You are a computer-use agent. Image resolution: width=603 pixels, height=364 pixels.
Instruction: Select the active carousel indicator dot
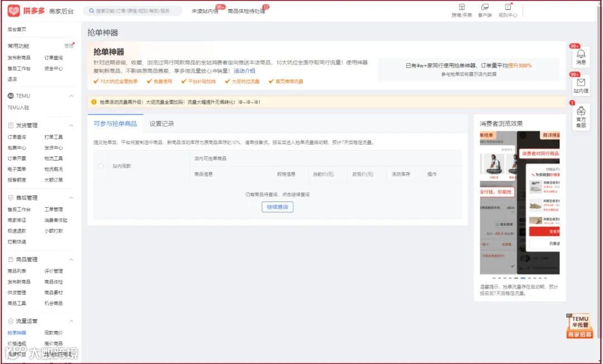point(523,278)
